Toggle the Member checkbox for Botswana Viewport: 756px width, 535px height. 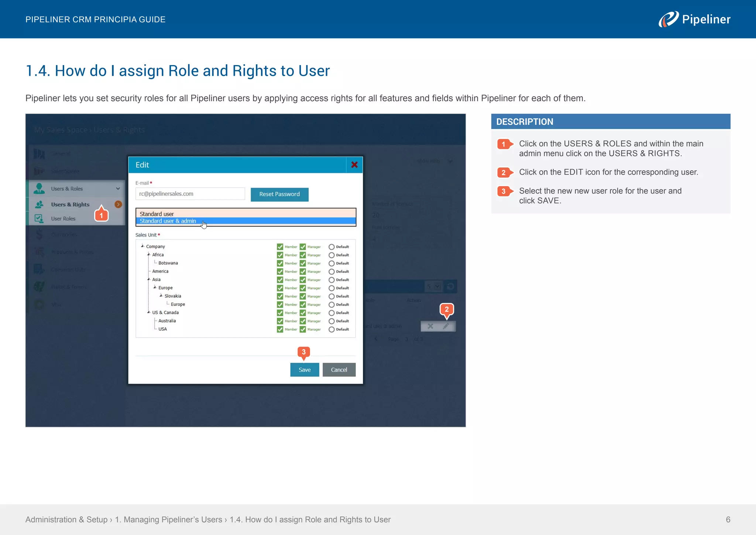pos(280,263)
